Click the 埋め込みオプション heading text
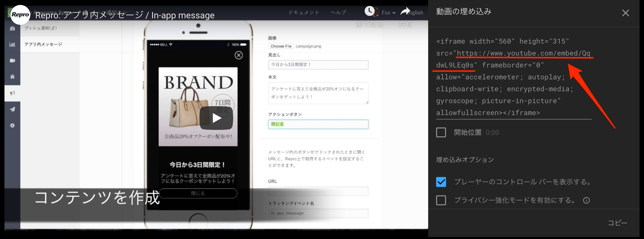644x239 pixels. tap(465, 160)
